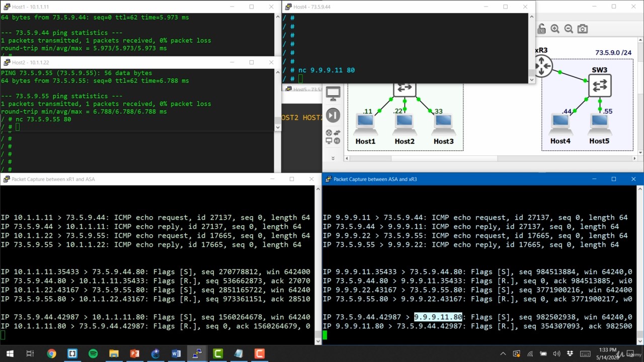This screenshot has height=362, width=644.
Task: Open Microsoft Word from the taskbar
Action: pyautogui.click(x=176, y=353)
